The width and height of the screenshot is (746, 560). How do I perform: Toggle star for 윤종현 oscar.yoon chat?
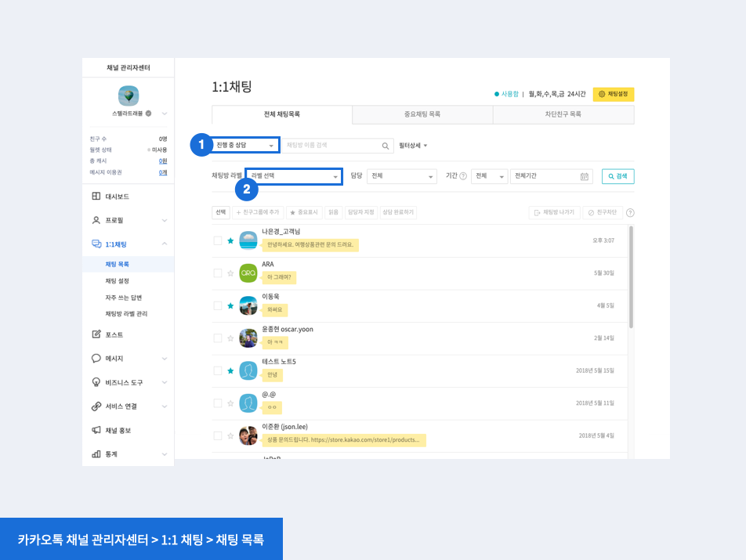point(230,338)
